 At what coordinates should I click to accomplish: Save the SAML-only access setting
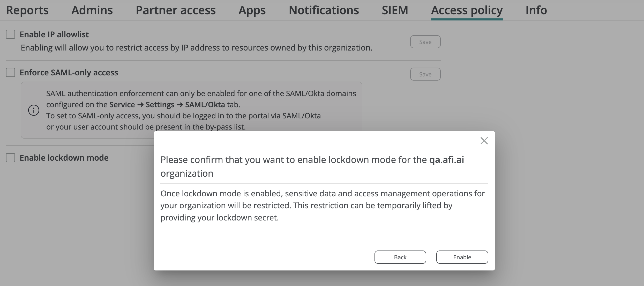(425, 74)
